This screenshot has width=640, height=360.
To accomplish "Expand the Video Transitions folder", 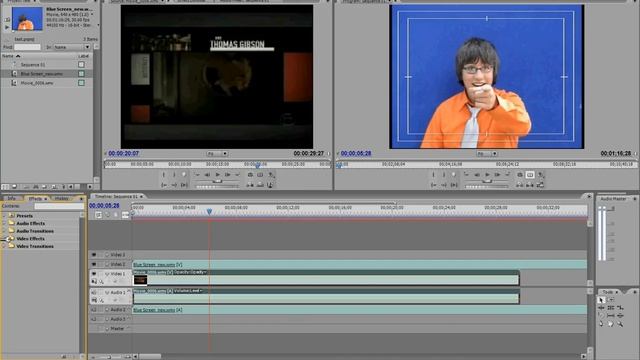I will 4,246.
